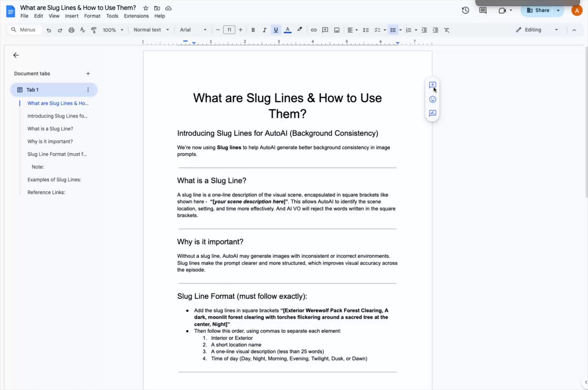Clear formatting icon
The height and width of the screenshot is (390, 588).
[x=447, y=30]
